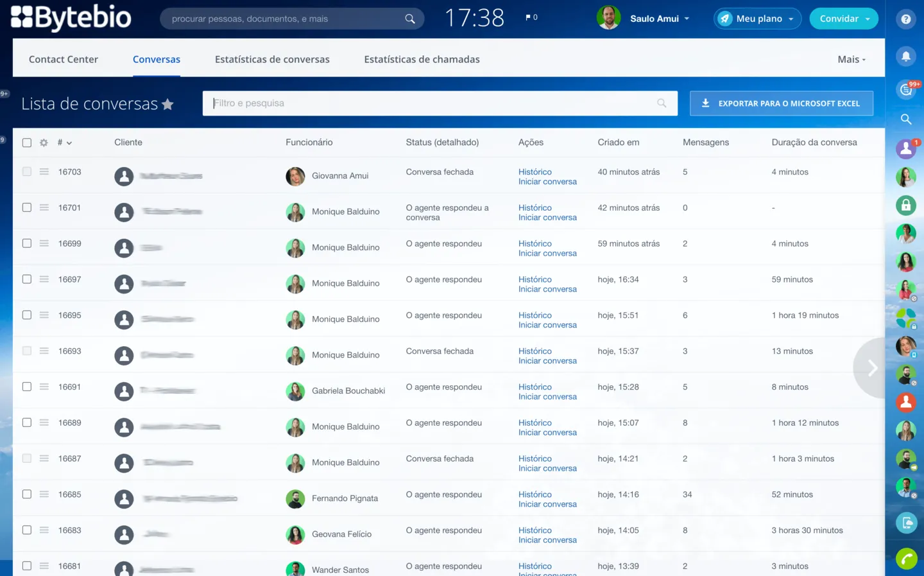Click the green lock icon in sidebar
Viewport: 924px width, 576px height.
point(905,205)
